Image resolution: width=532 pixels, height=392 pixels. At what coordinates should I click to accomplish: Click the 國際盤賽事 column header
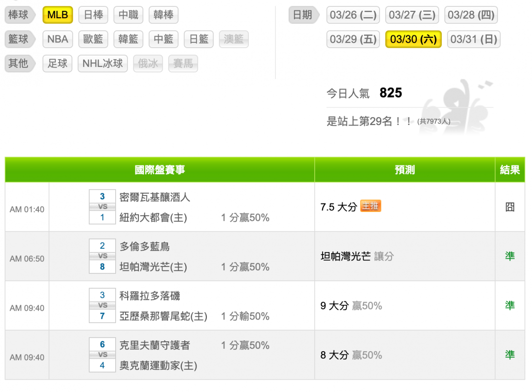pos(160,169)
